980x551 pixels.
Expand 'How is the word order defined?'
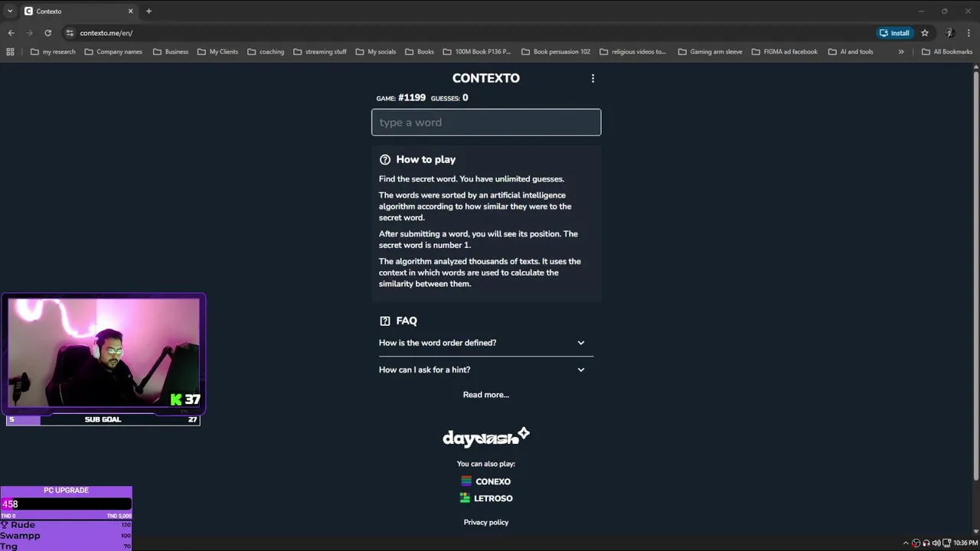click(x=486, y=343)
